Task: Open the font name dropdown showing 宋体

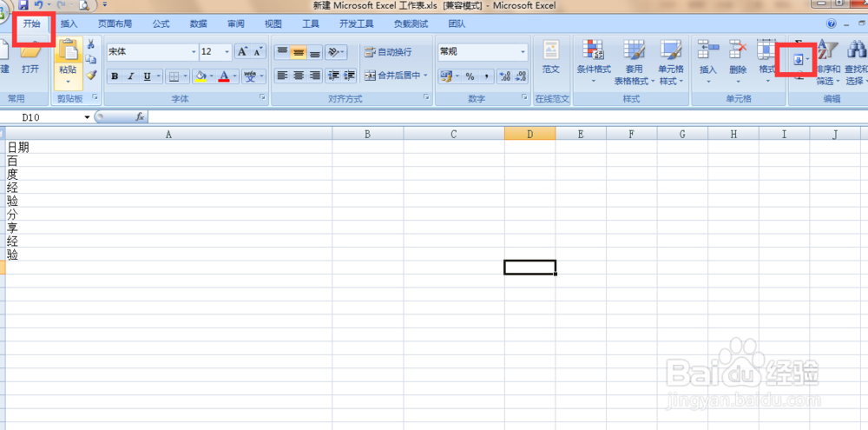Action: tap(194, 51)
